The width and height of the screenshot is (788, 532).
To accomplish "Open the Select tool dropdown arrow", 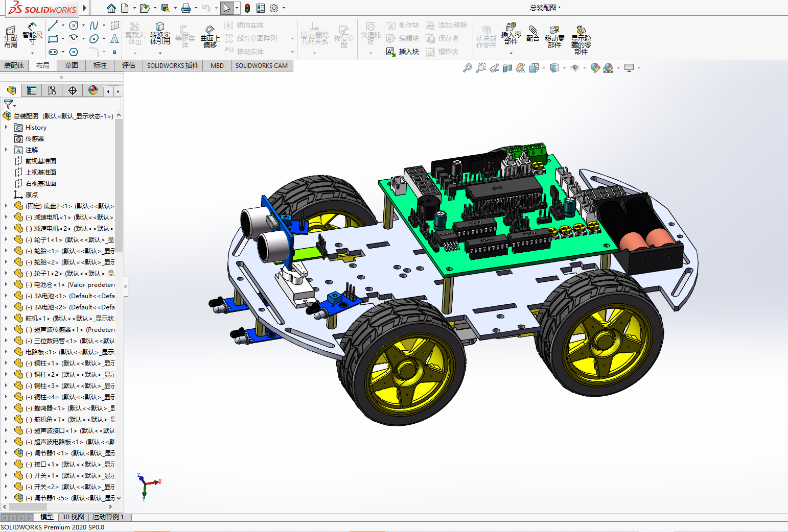I will pyautogui.click(x=237, y=8).
